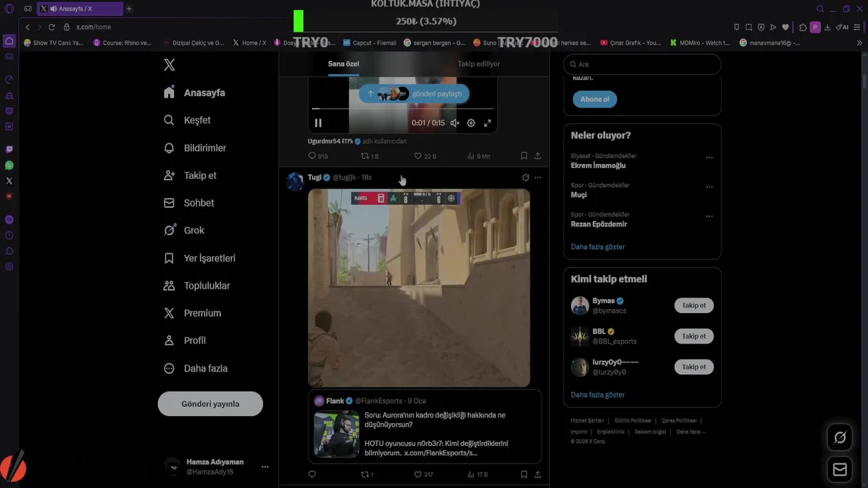Open account menu next to Hamza Adıyaman
The height and width of the screenshot is (488, 868).
click(265, 467)
